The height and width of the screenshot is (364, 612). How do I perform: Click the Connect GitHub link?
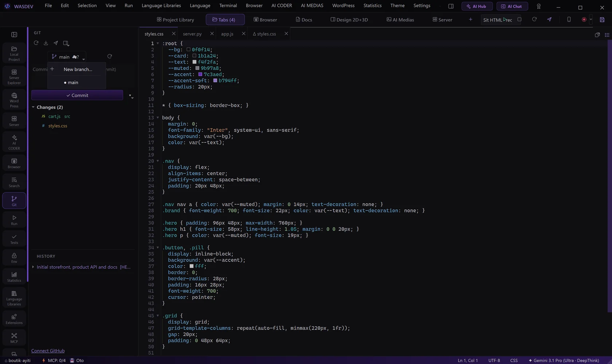48,351
